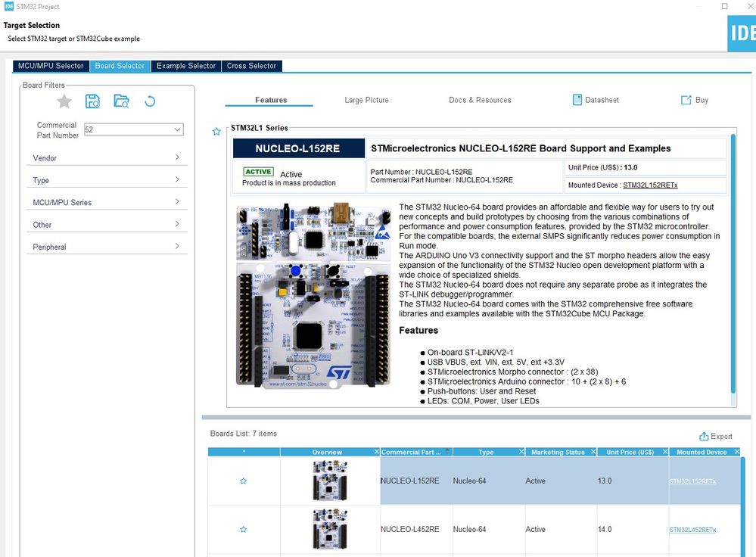Reset all board filters with the circular arrow
Image resolution: width=756 pixels, height=557 pixels.
[x=150, y=101]
